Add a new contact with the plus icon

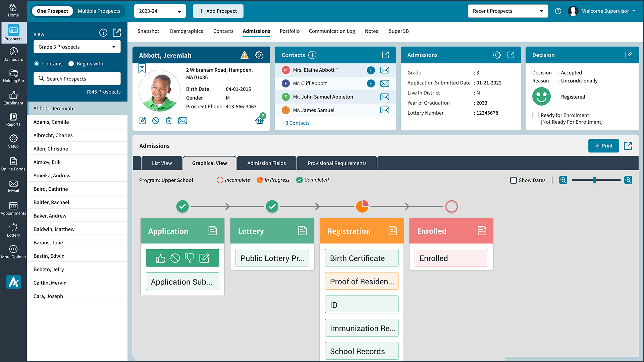312,55
